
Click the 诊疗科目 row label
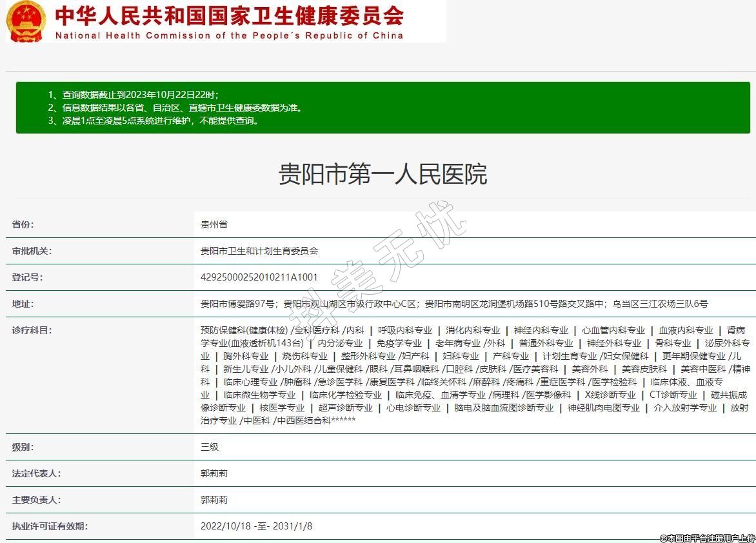32,330
